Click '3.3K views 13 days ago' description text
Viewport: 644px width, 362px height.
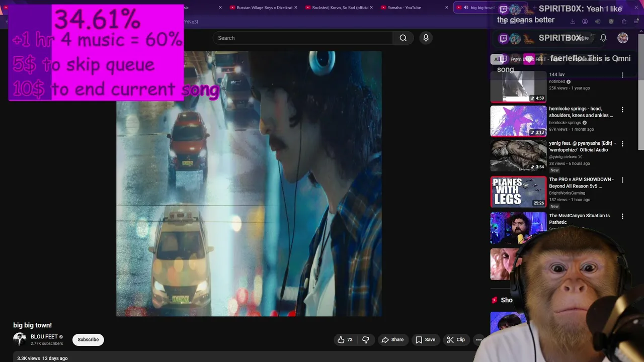click(42, 358)
